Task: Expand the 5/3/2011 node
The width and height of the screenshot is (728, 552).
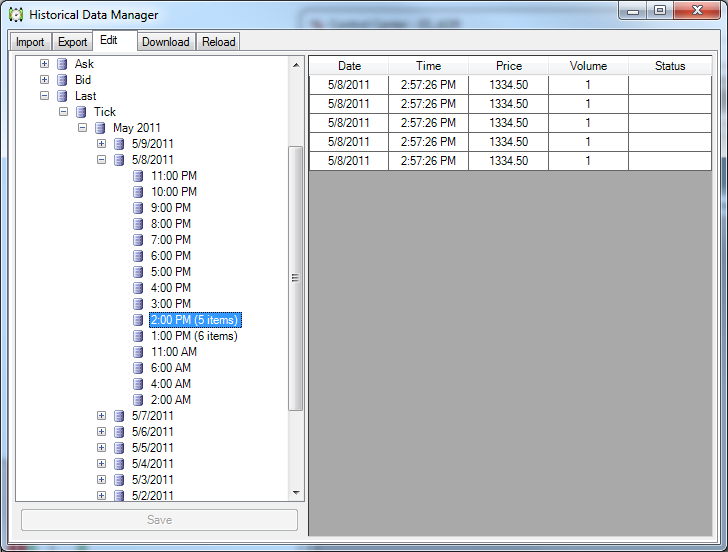Action: pos(102,480)
